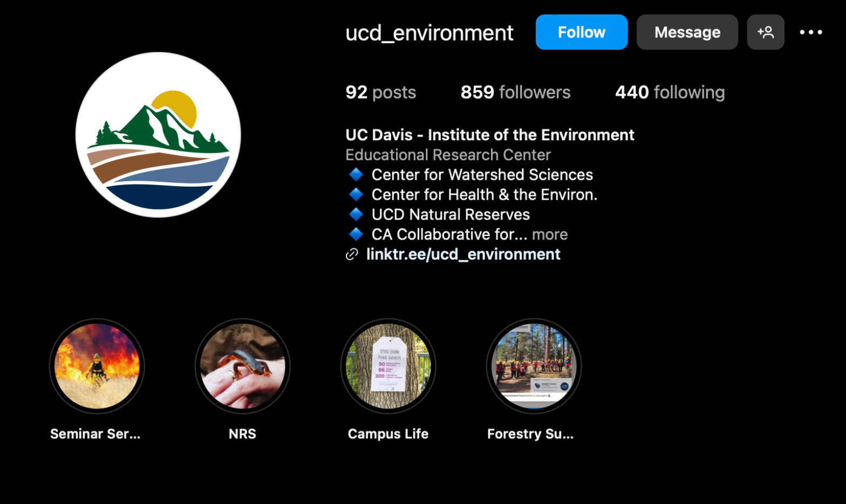Click the Campus Life highlight label
The image size is (846, 504).
click(388, 434)
